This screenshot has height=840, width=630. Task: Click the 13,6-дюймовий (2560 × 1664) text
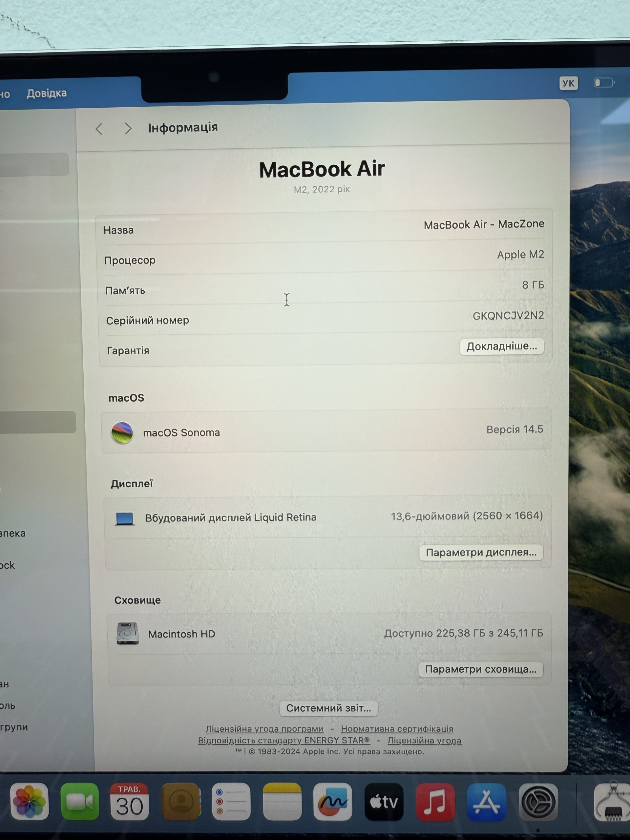point(467,516)
